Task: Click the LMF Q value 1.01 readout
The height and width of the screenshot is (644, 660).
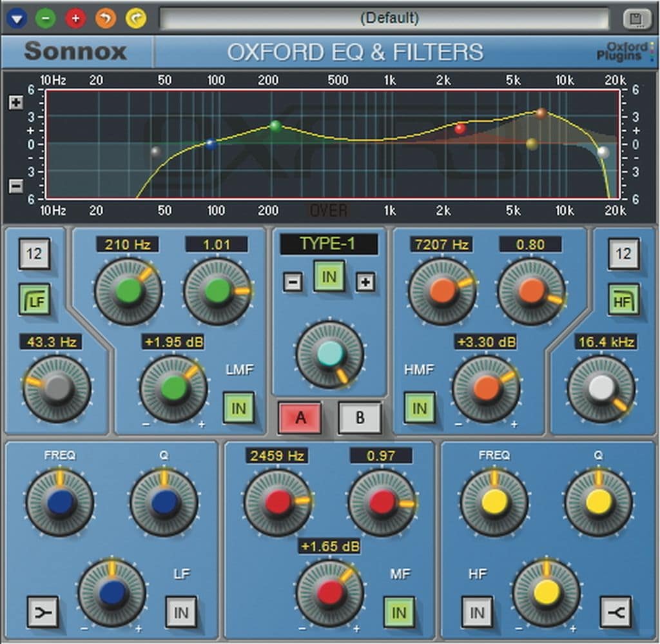Action: coord(217,244)
